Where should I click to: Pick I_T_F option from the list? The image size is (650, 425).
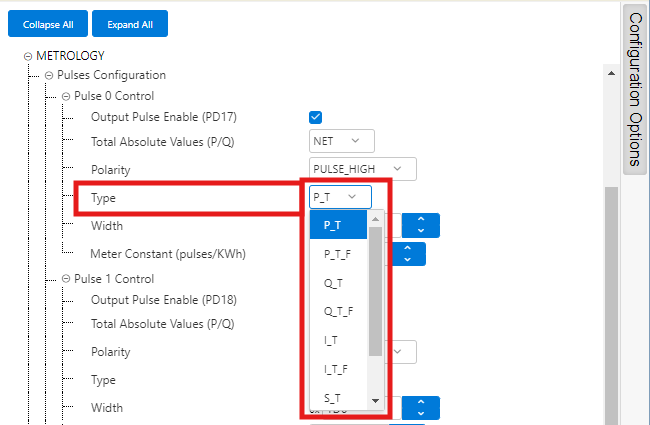pyautogui.click(x=336, y=369)
